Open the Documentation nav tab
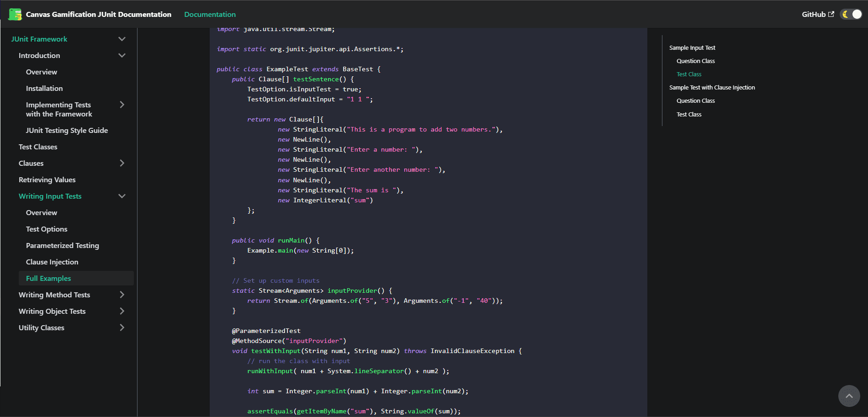Screen dimensions: 868x417 pos(210,15)
